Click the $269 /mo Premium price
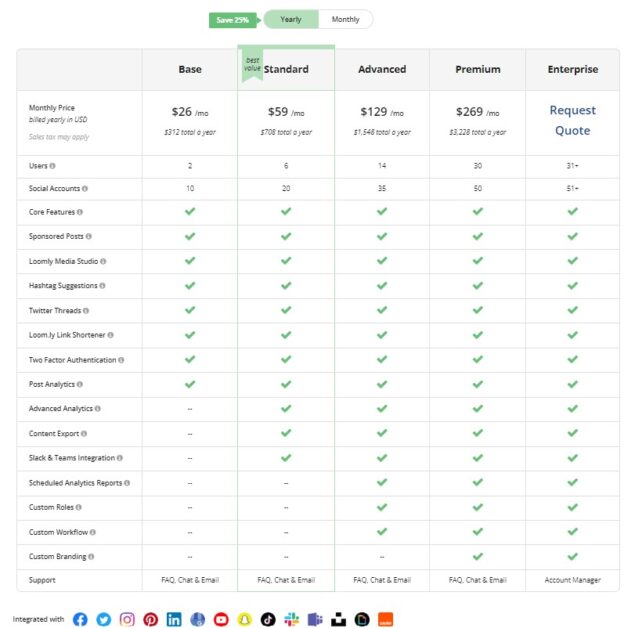Screen dimensions: 635x628 478,112
